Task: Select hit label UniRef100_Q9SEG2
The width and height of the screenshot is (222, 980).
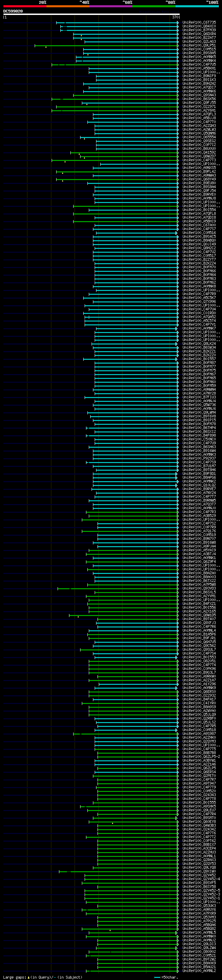Action: pyautogui.click(x=199, y=141)
